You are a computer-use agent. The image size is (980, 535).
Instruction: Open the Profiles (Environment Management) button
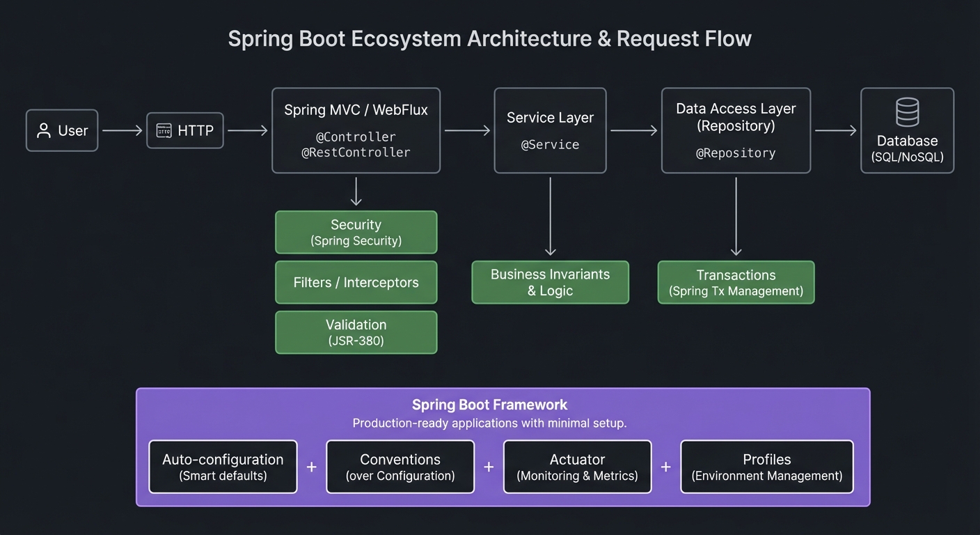coord(766,467)
